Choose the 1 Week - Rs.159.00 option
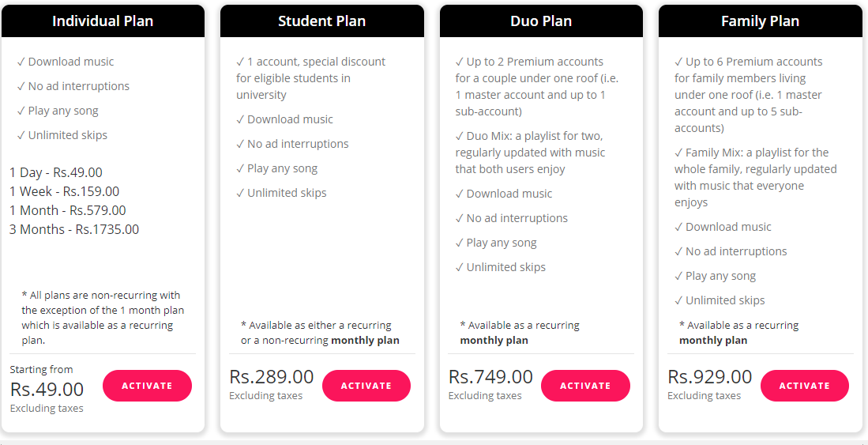The width and height of the screenshot is (868, 445). [x=64, y=191]
